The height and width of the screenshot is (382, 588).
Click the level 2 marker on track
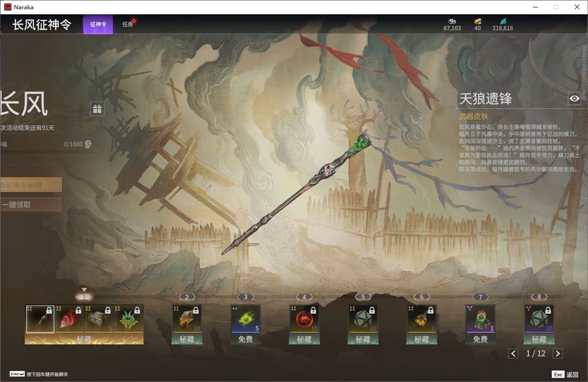[x=187, y=297]
